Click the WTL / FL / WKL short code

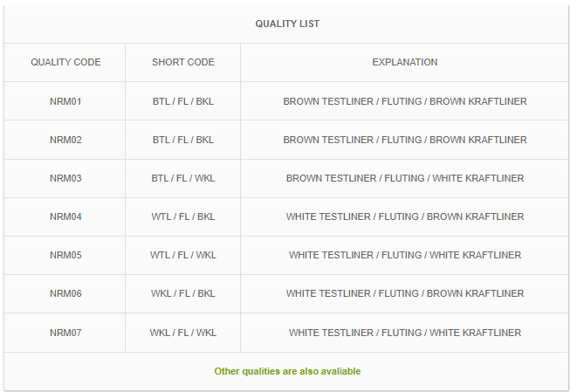pyautogui.click(x=182, y=255)
